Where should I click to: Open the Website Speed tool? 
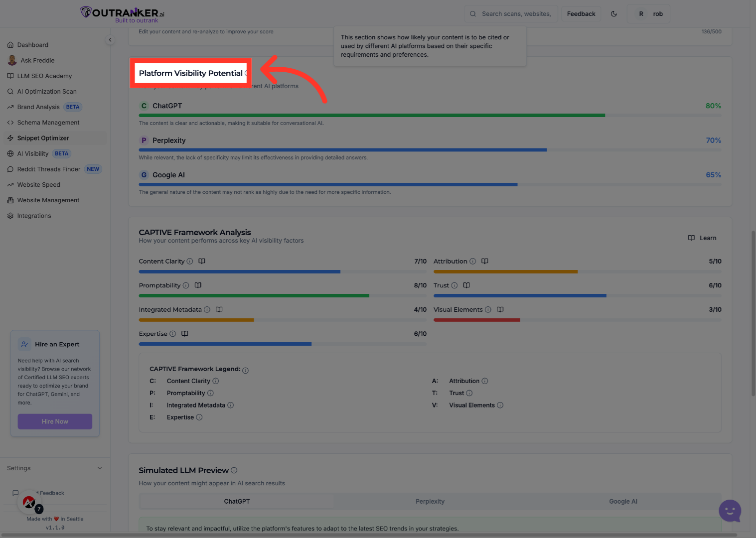38,184
